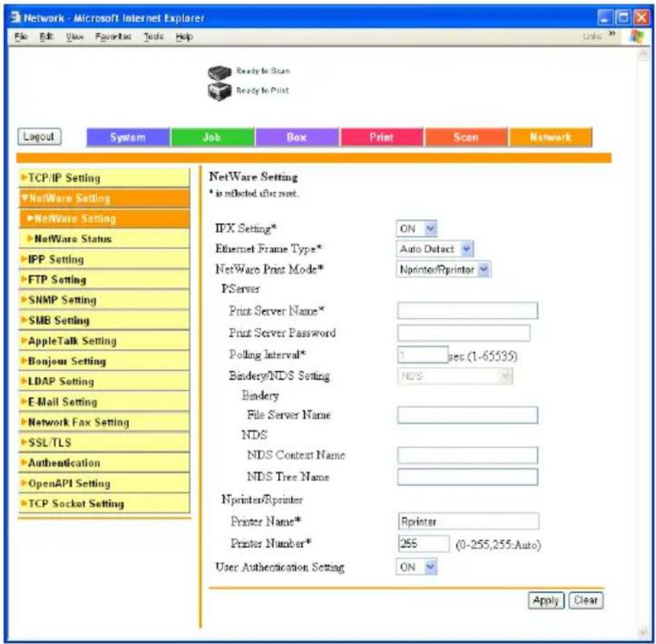Click the Print Server Name field
656x644 pixels.
(467, 310)
